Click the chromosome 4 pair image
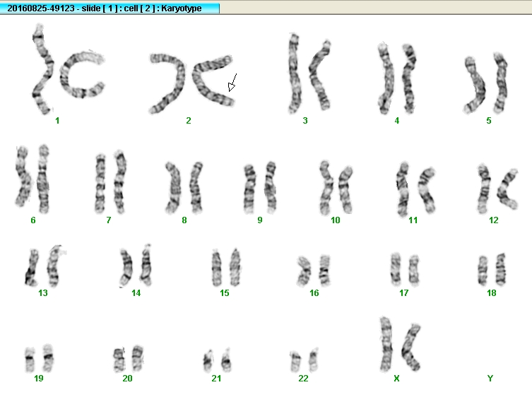The height and width of the screenshot is (409, 532). point(397,78)
